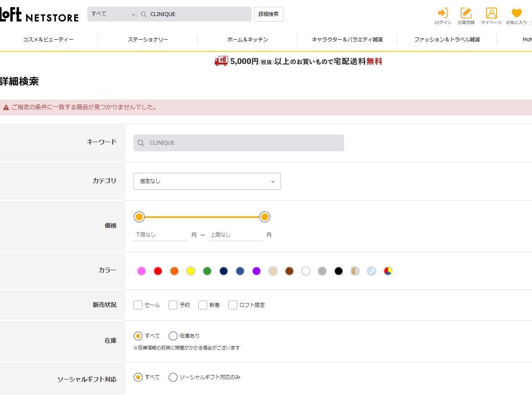This screenshot has height=395, width=532.
Task: Select the ソーシャルギフト対応のみ radio button
Action: [x=173, y=377]
